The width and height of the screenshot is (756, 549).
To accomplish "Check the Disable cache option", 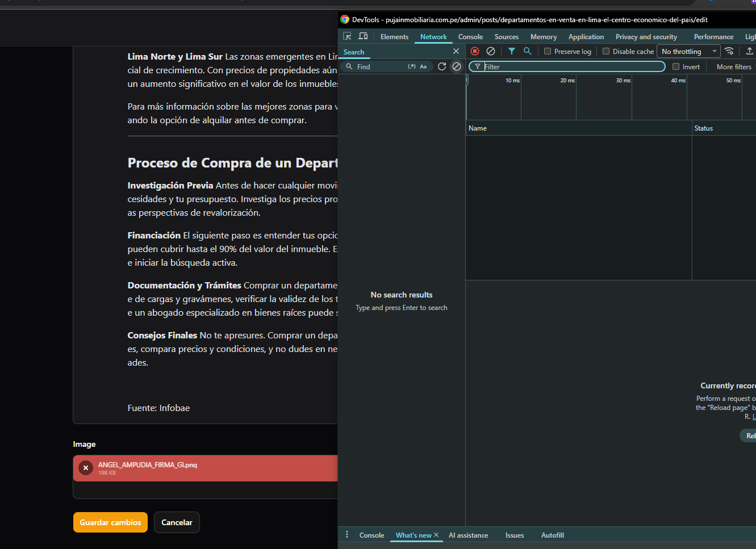I will tap(606, 51).
